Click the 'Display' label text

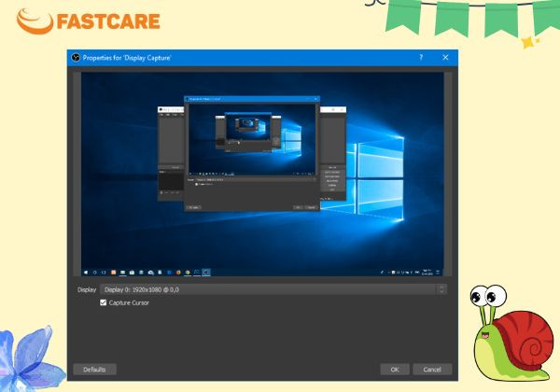click(x=87, y=290)
